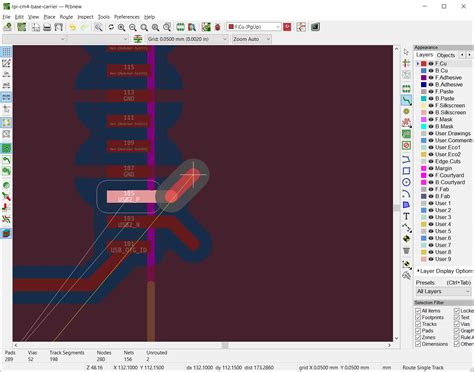The width and height of the screenshot is (474, 372).
Task: Click the vertical canvas scrollbar down arrow
Action: (397, 338)
